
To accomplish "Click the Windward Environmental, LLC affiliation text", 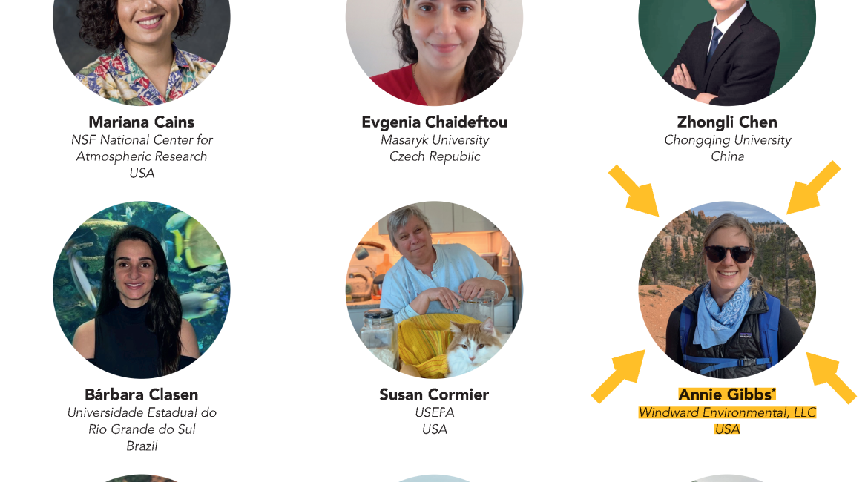I will click(x=727, y=412).
